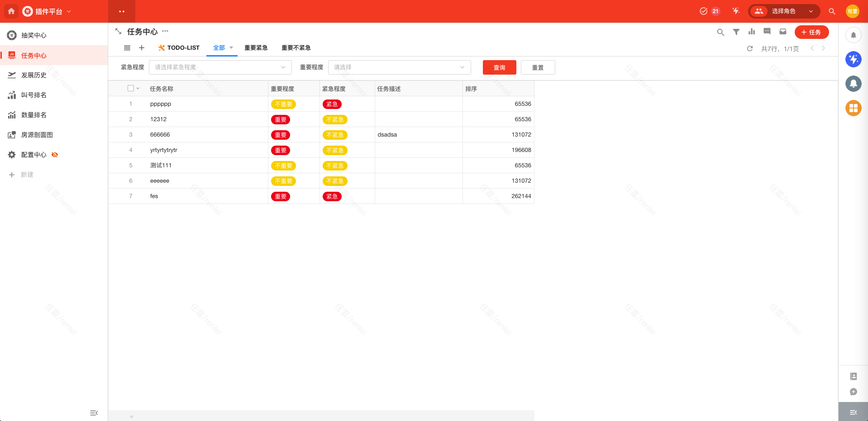868x421 pixels.
Task: Switch to the 重要紧急 tab
Action: 256,48
